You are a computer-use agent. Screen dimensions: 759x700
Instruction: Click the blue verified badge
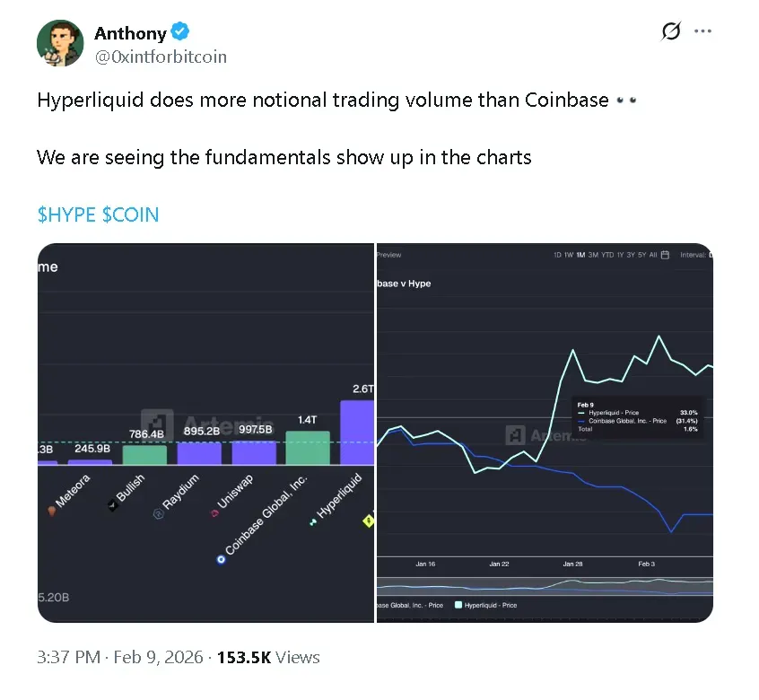tap(180, 32)
